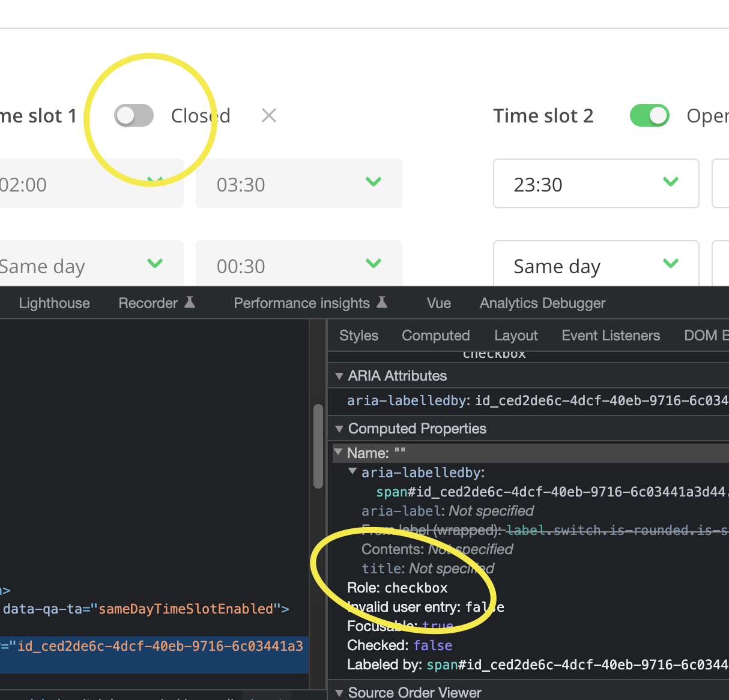The height and width of the screenshot is (700, 729).
Task: Open the 00:30 time dropdown
Action: pyautogui.click(x=298, y=264)
